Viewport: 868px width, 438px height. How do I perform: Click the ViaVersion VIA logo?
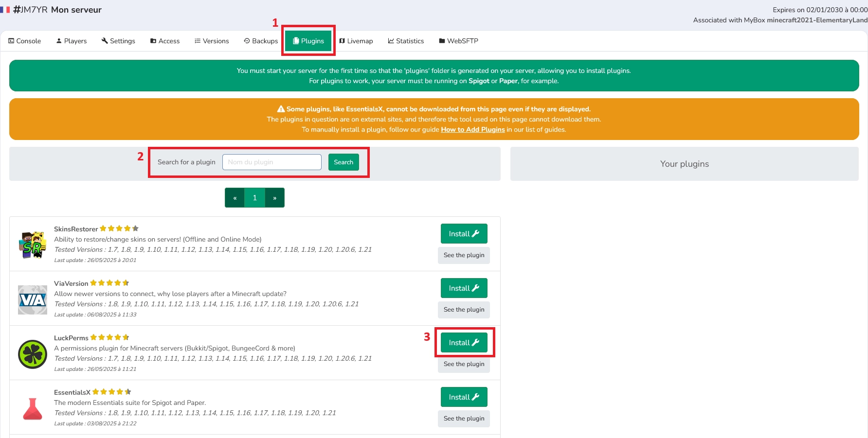click(33, 300)
